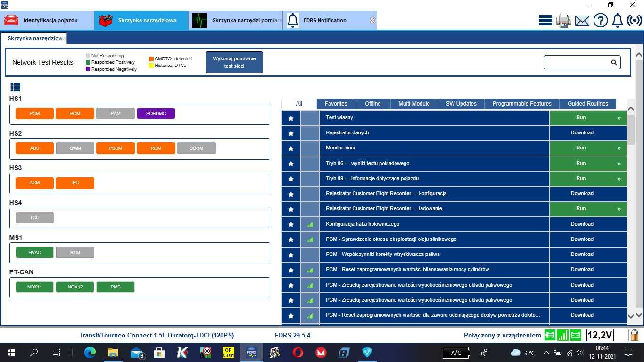644x362 pixels.
Task: Toggle star for Flight Recorder konfiguracja row
Action: pyautogui.click(x=291, y=194)
